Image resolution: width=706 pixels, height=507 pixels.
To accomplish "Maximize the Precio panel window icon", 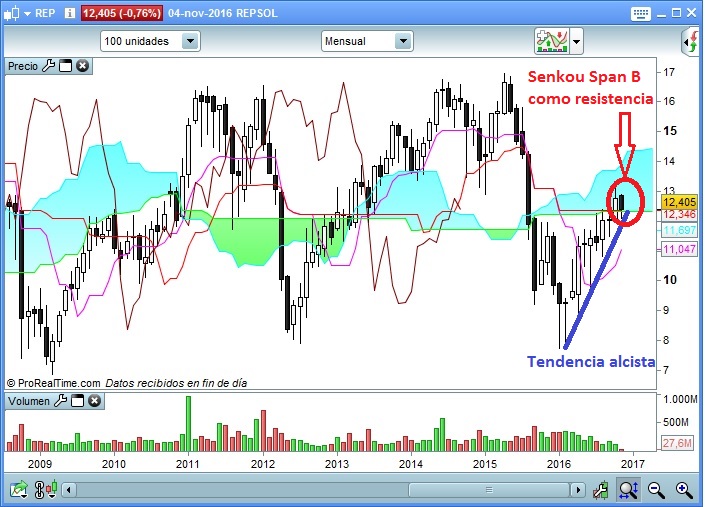I will (x=66, y=66).
